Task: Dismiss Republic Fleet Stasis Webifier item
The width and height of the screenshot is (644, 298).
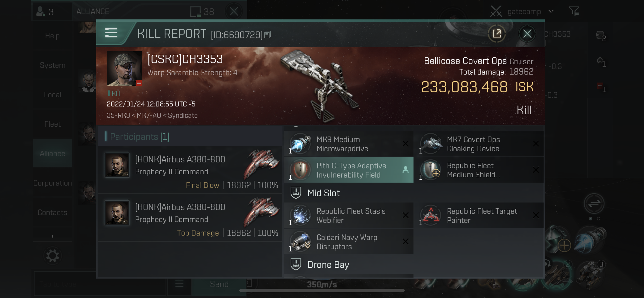Action: pos(405,215)
